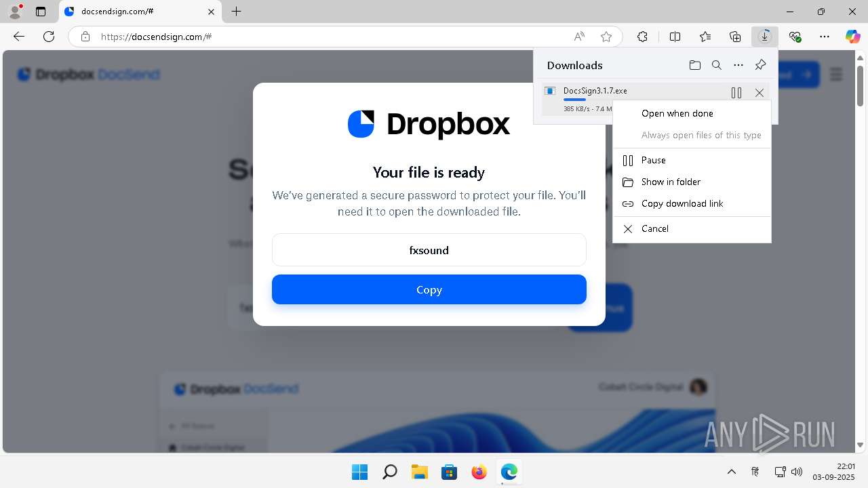Open Microsoft Store on taskbar
Viewport: 868px width, 488px height.
pos(449,472)
